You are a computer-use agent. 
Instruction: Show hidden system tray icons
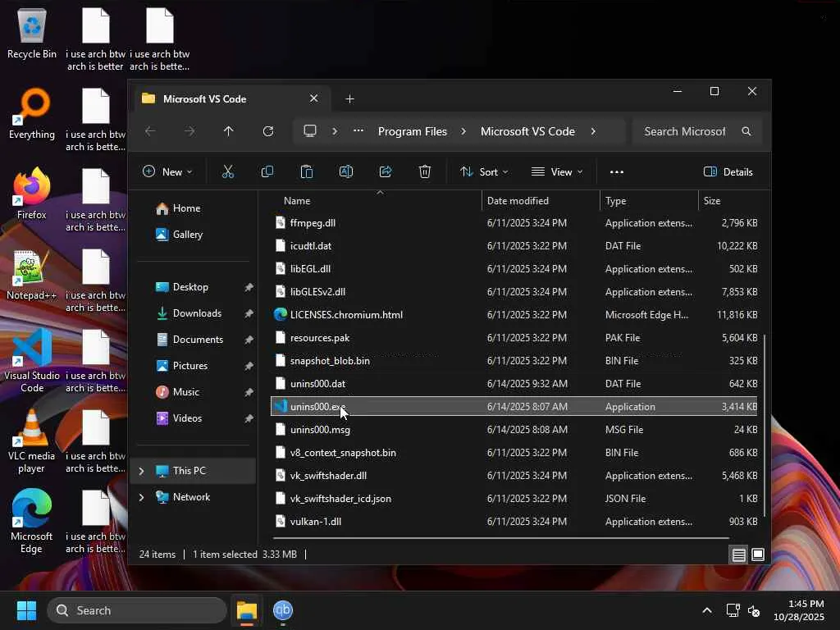pyautogui.click(x=707, y=610)
